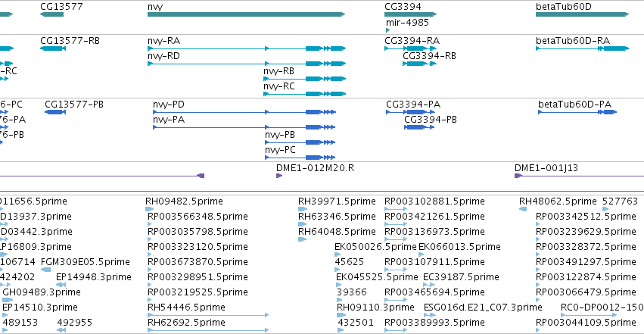
Task: Select the RH63346.5prime label
Action: point(337,217)
